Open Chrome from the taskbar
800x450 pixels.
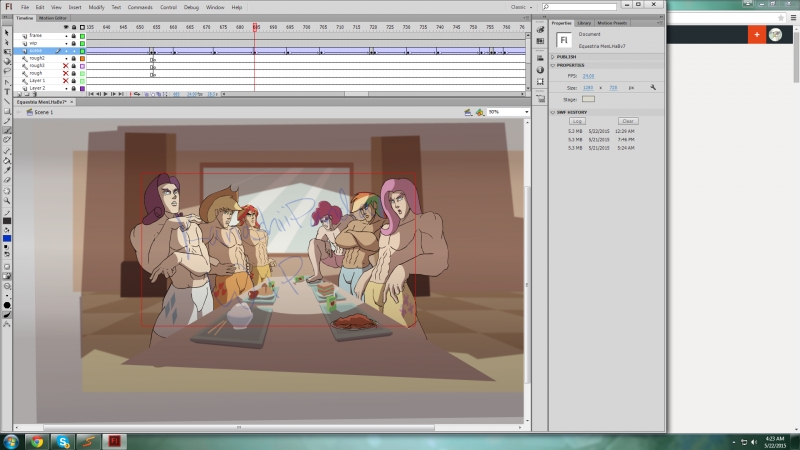pyautogui.click(x=37, y=441)
